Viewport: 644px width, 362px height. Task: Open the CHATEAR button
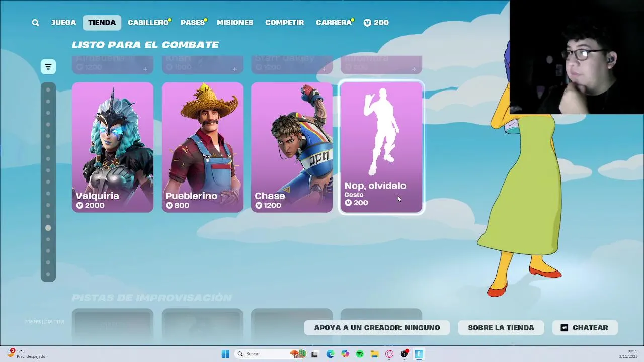pos(585,328)
